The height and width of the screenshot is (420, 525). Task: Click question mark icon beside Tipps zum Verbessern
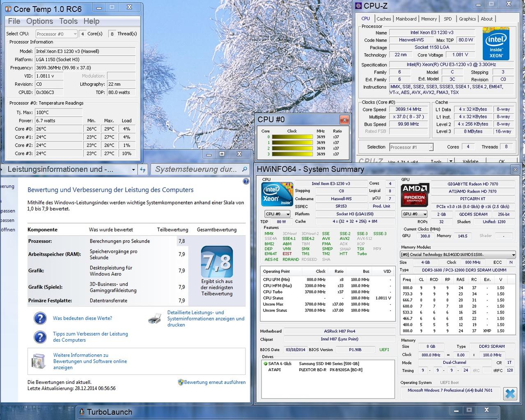[40, 337]
